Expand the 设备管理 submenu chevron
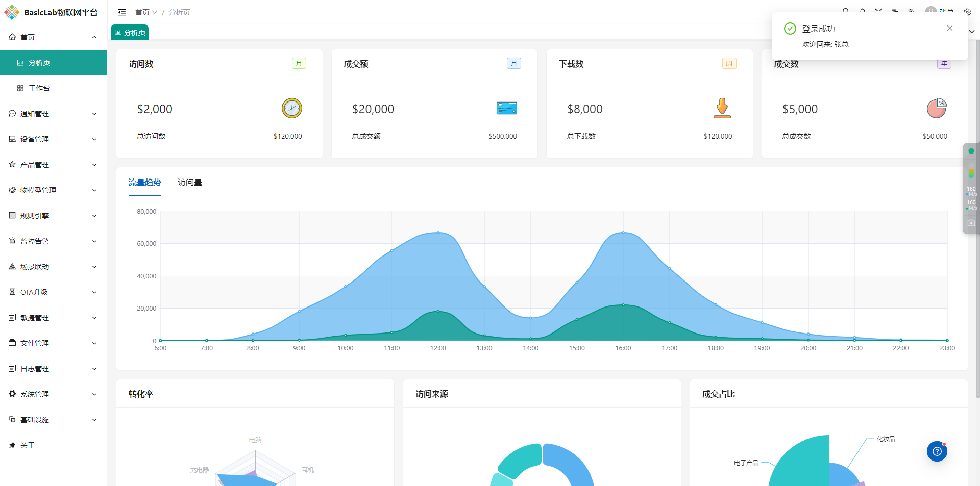This screenshot has height=486, width=980. (x=94, y=139)
